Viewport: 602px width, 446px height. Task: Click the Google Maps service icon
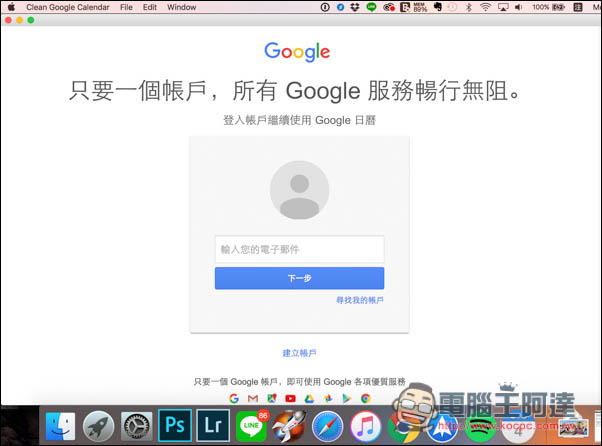pos(272,398)
